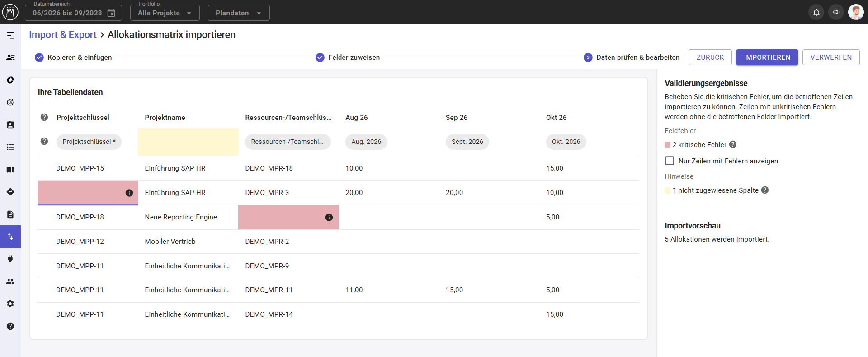
Task: Open the Projektschlüssel * field assignment chip
Action: (89, 142)
